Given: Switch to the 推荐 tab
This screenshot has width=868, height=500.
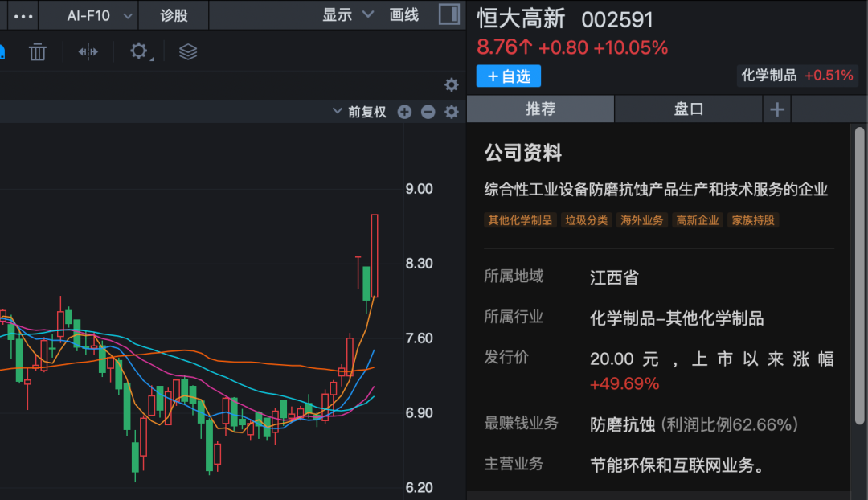Looking at the screenshot, I should click(540, 109).
